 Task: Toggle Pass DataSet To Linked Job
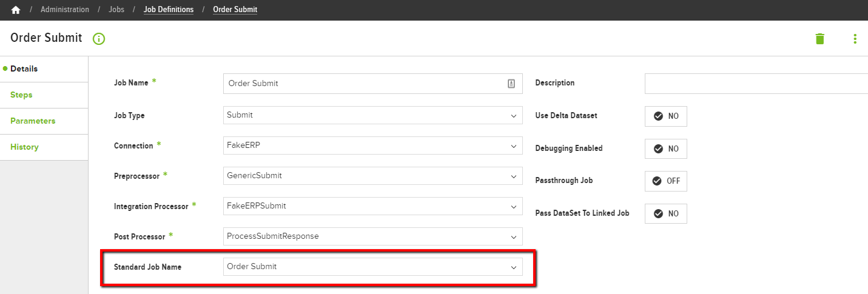(666, 213)
